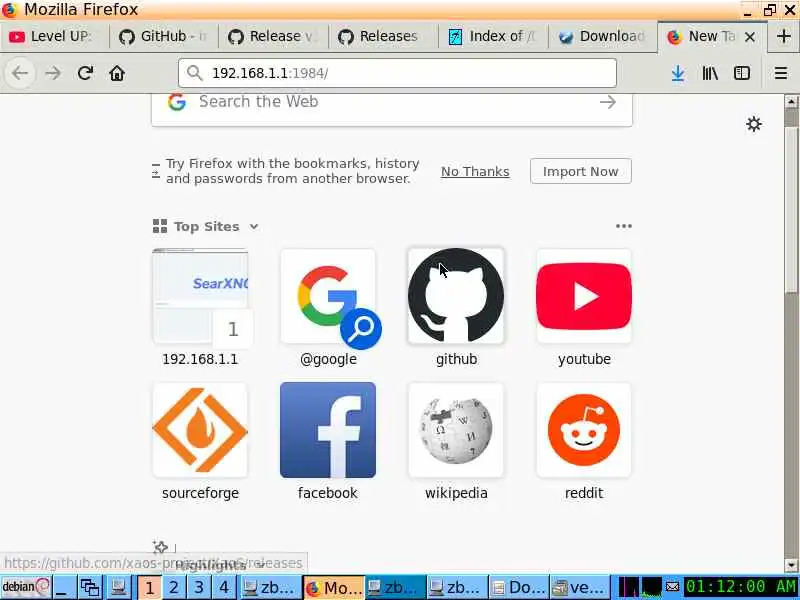Click the Top Sites grid icon
800x600 pixels.
160,226
